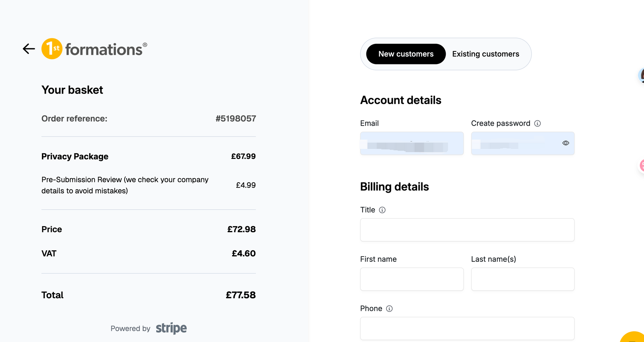Click the Powered by Stripe link
Image resolution: width=644 pixels, height=342 pixels.
pos(148,328)
